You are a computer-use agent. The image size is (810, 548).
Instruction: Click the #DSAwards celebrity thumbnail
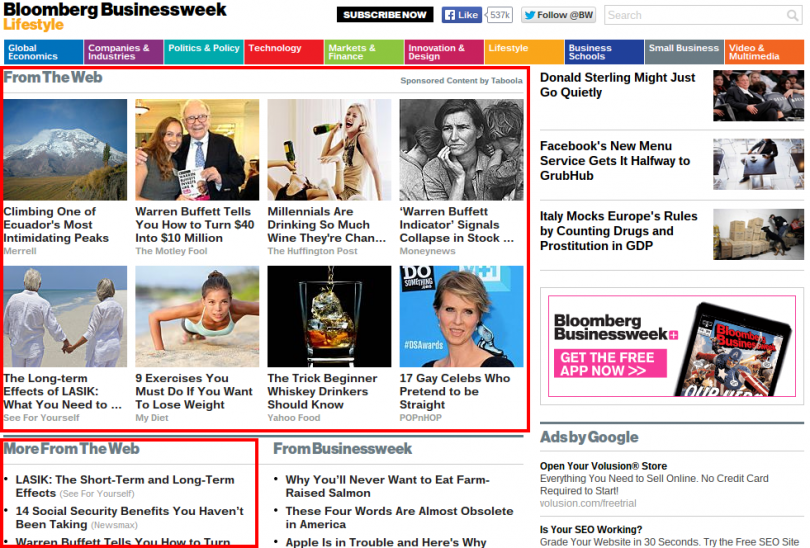pos(461,317)
